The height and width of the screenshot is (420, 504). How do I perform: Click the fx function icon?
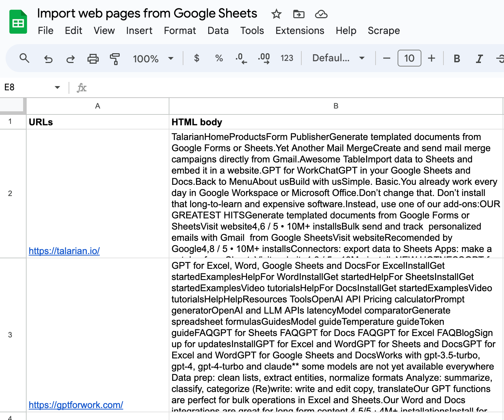(x=82, y=87)
